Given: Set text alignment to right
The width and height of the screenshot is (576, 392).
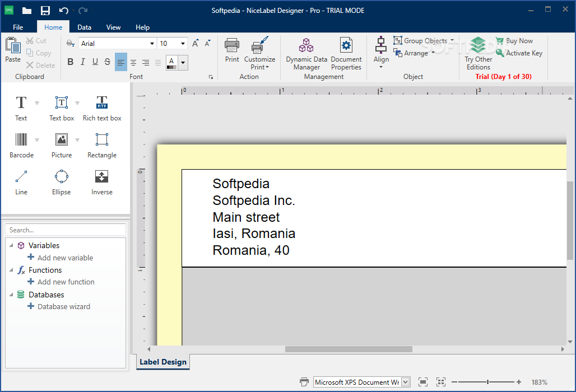Looking at the screenshot, I should [146, 62].
